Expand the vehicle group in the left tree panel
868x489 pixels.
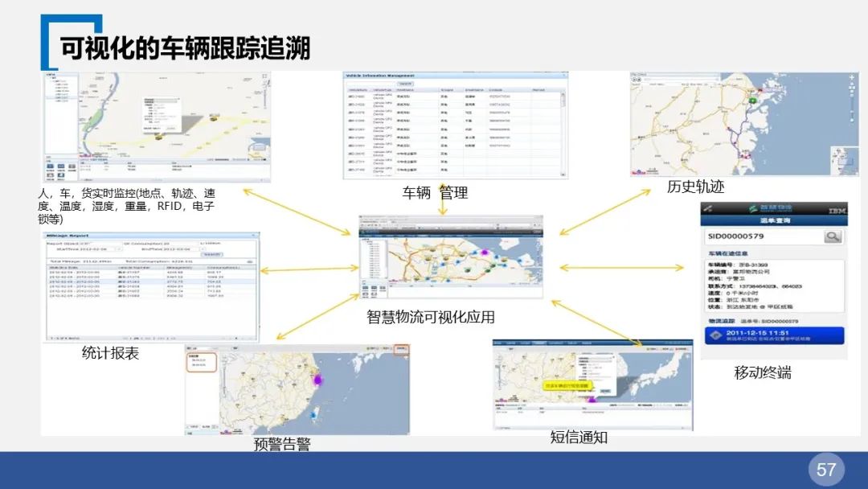point(52,78)
